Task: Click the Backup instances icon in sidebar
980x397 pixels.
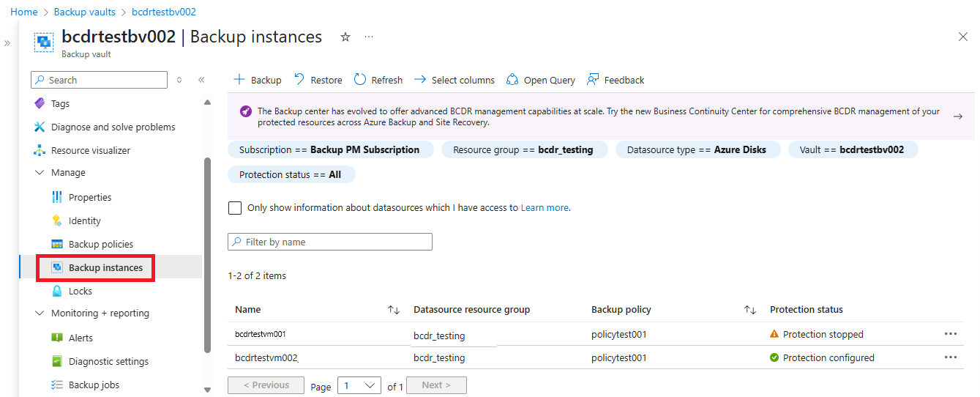Action: (57, 267)
